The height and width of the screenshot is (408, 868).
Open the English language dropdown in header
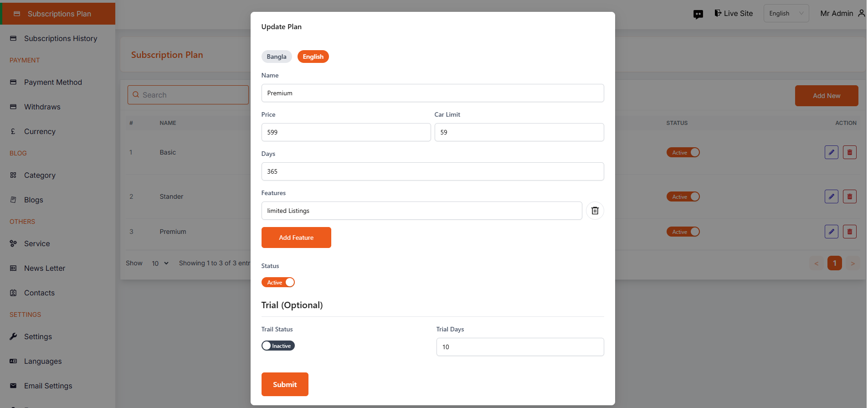pyautogui.click(x=786, y=13)
